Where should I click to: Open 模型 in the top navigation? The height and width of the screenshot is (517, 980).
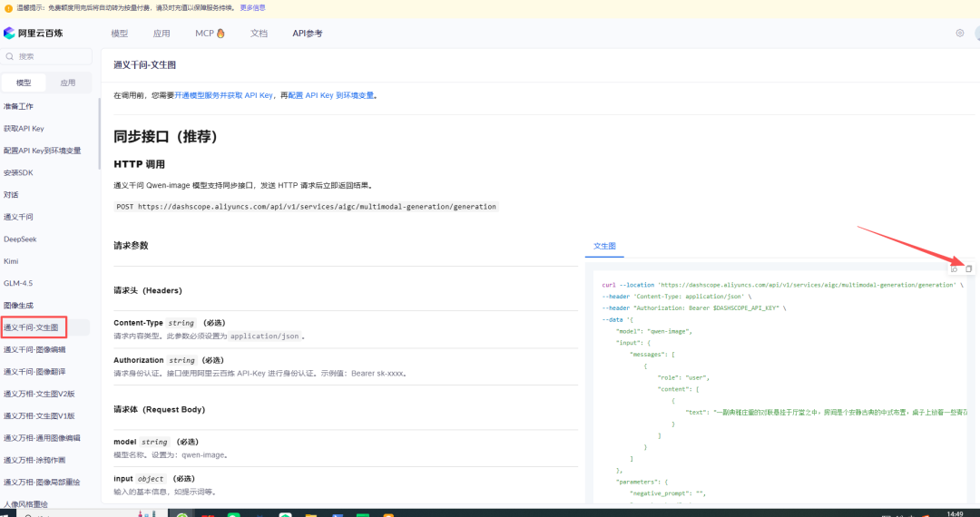click(120, 34)
